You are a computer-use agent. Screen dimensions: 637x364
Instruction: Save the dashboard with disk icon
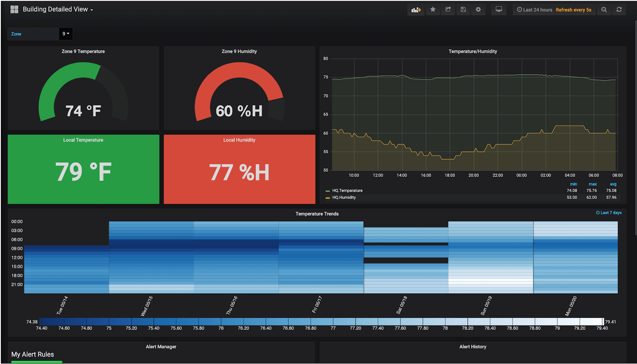click(x=463, y=9)
